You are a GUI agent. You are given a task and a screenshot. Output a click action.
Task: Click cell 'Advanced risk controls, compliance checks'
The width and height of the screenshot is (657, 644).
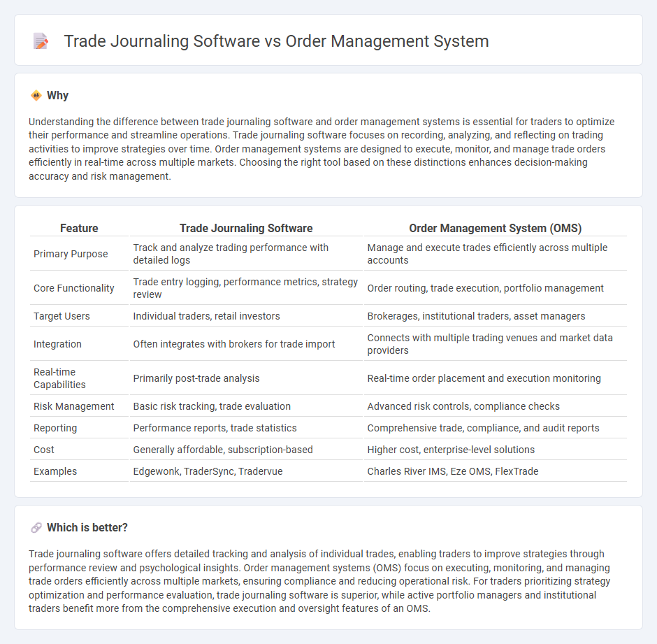click(496, 406)
